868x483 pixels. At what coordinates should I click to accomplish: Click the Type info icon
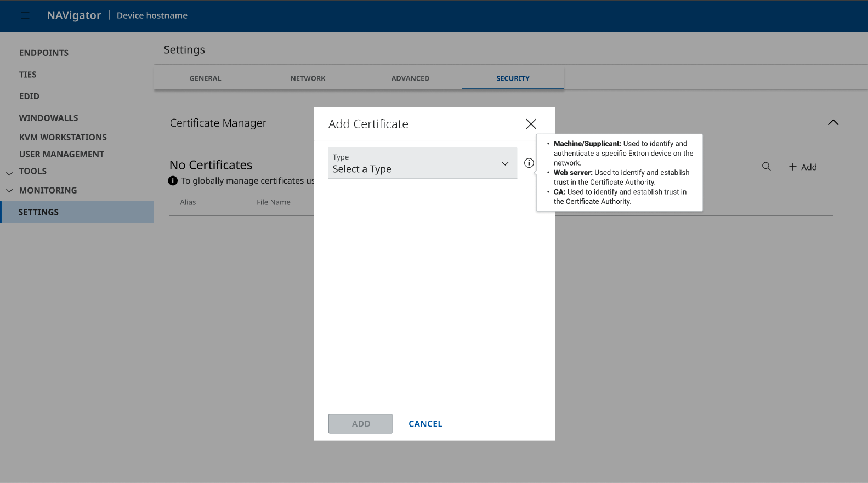point(529,163)
